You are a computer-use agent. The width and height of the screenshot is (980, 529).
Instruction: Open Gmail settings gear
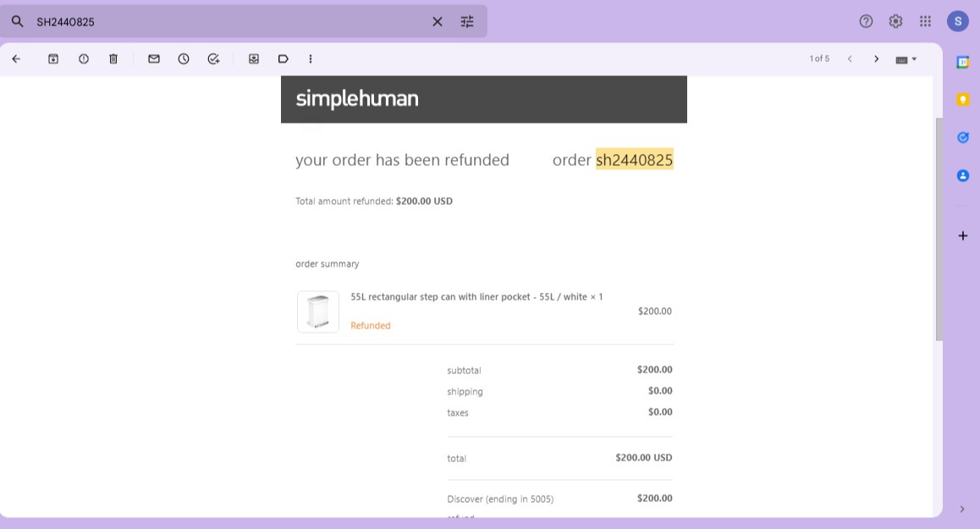click(895, 21)
